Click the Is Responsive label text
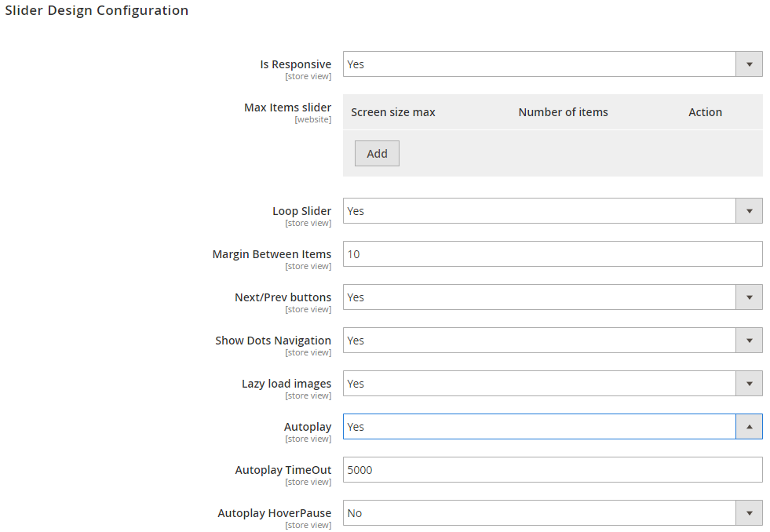 pyautogui.click(x=295, y=64)
